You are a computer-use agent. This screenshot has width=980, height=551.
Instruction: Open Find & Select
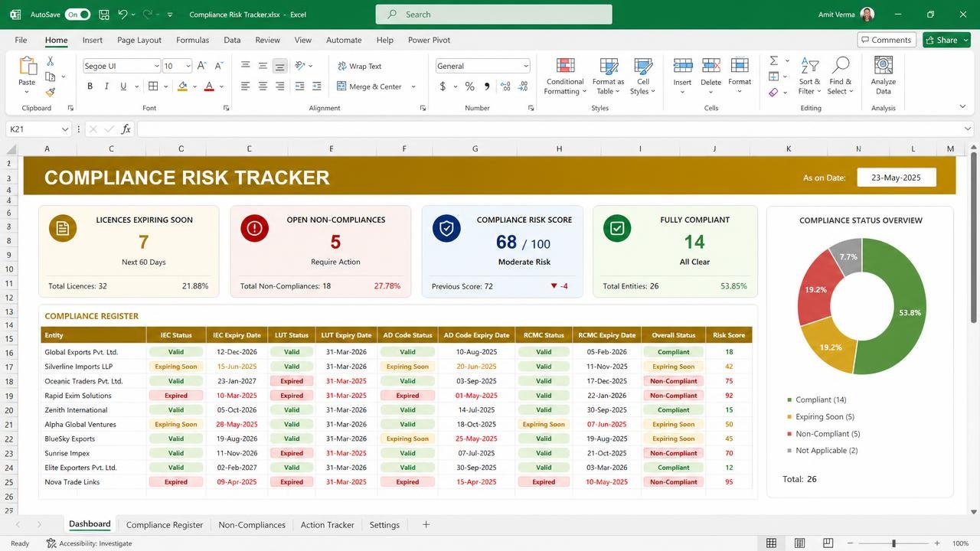[840, 77]
